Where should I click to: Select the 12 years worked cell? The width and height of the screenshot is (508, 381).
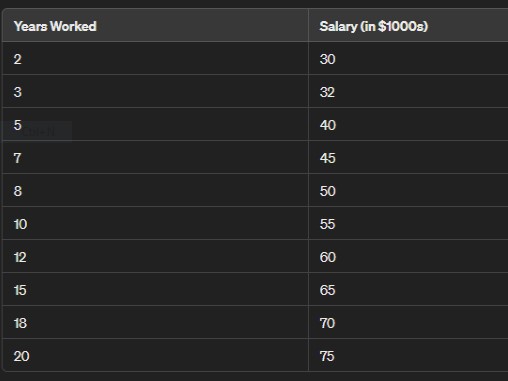point(155,256)
